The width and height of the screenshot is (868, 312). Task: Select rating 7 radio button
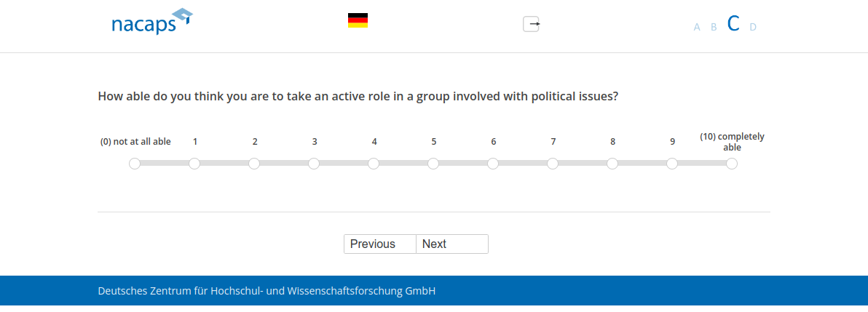pyautogui.click(x=553, y=164)
